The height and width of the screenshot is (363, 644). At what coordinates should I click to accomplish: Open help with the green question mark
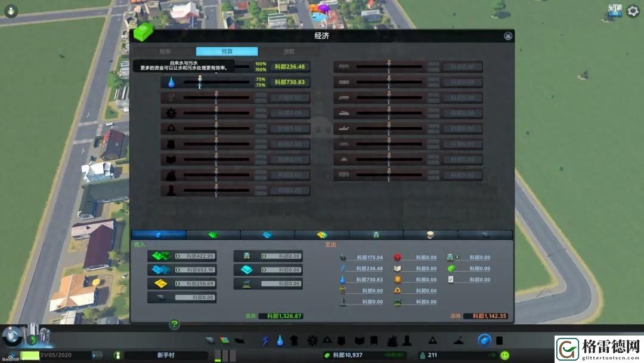174,324
